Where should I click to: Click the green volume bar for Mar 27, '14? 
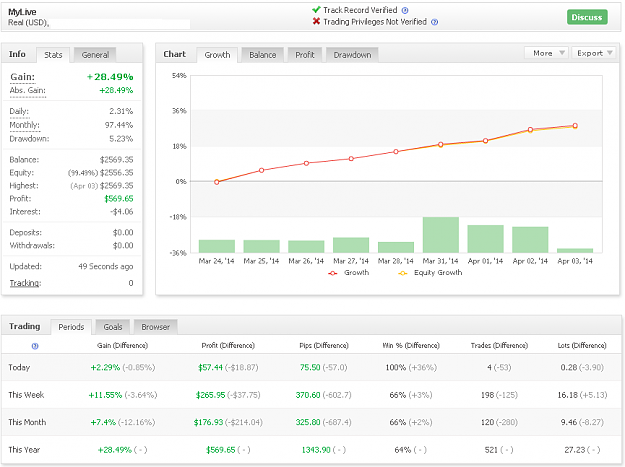click(x=351, y=245)
